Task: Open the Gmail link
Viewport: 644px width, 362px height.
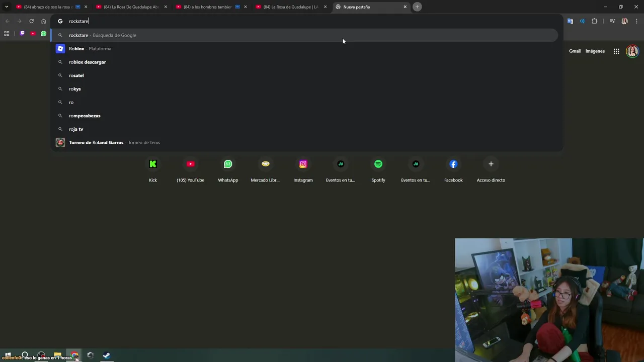Action: (x=575, y=51)
